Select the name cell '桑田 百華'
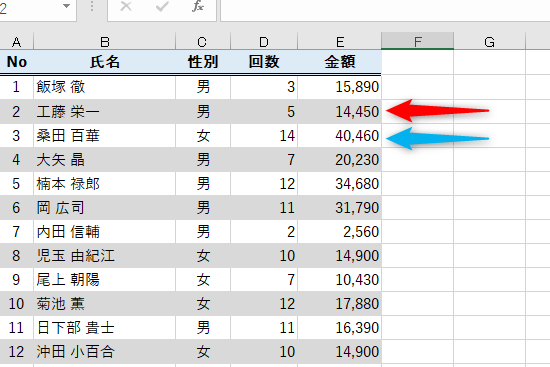The width and height of the screenshot is (550, 367). (x=105, y=135)
